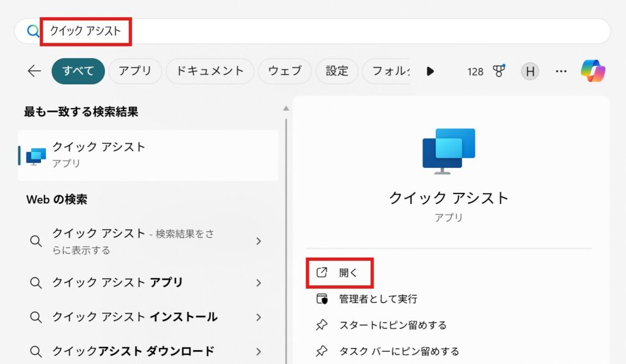626x364 pixels.
Task: Click the Quick Assist icon in best match row
Action: tap(36, 156)
